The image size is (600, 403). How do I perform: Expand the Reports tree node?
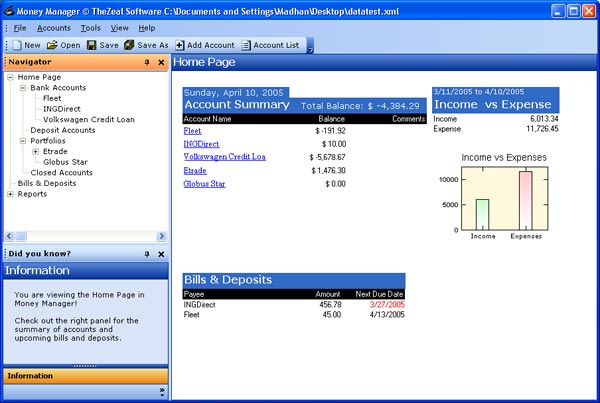pos(10,194)
